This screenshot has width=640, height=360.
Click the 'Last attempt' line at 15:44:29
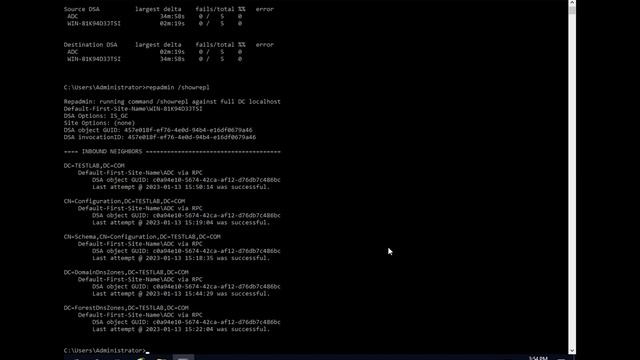coord(181,293)
